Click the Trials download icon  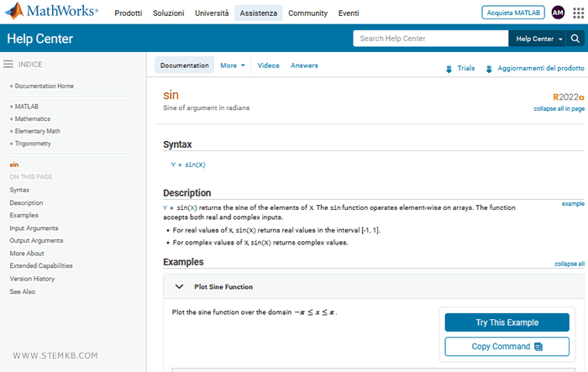point(449,69)
